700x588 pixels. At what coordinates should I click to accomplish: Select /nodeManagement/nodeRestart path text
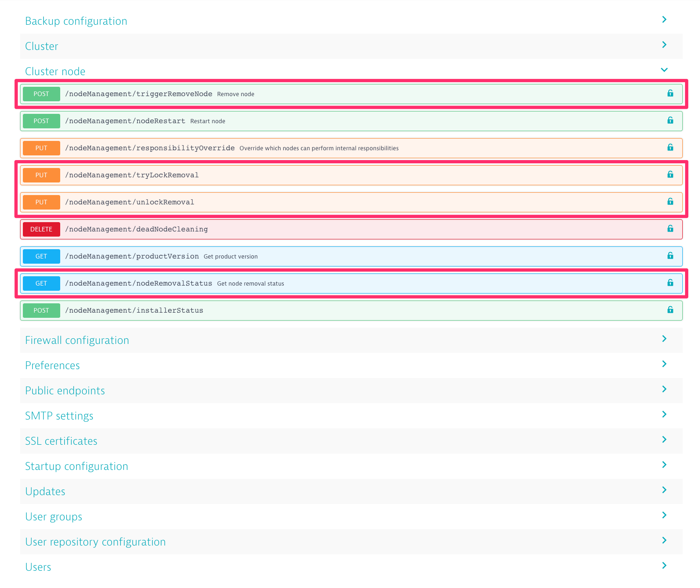(x=125, y=121)
